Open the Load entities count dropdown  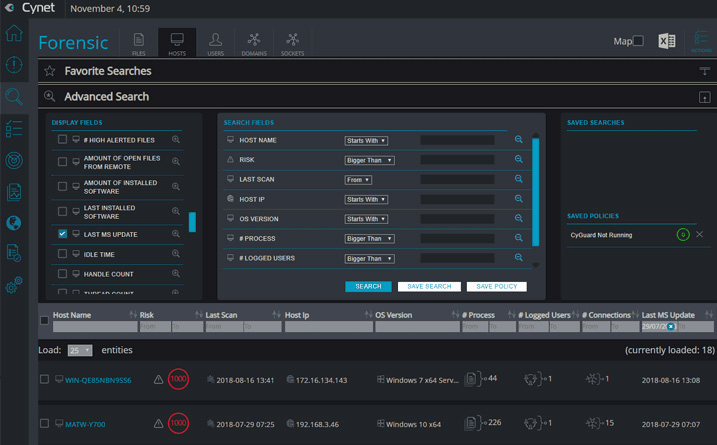(79, 351)
